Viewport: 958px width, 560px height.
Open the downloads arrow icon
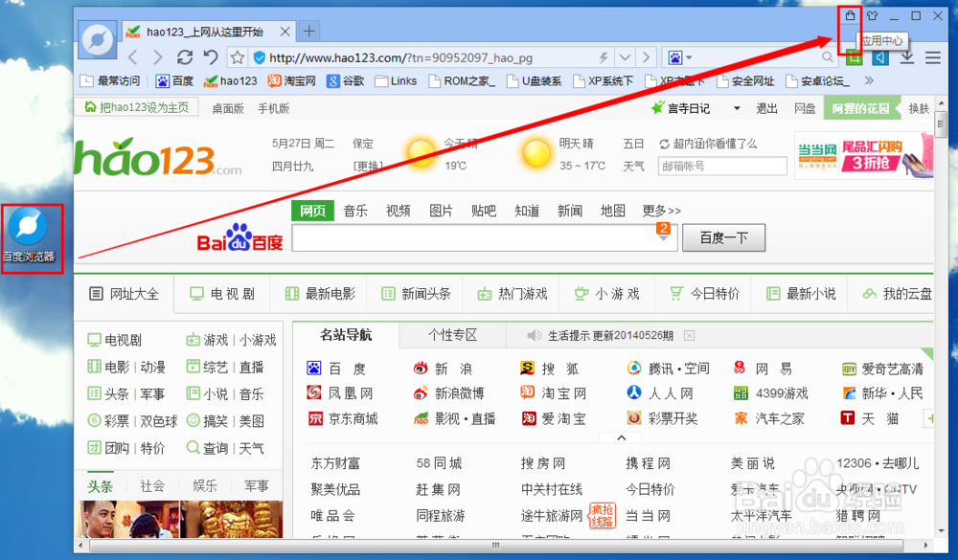pyautogui.click(x=906, y=57)
